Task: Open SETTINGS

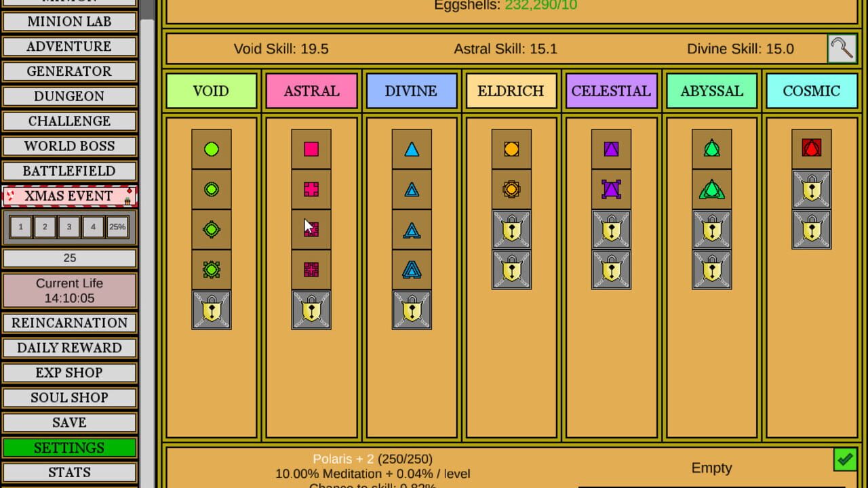Action: point(69,447)
